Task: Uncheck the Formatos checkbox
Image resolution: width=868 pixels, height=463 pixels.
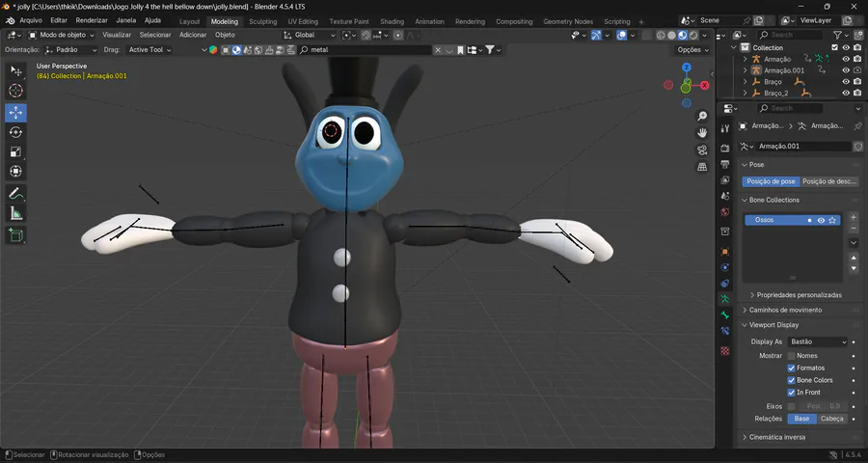Action: coord(791,368)
